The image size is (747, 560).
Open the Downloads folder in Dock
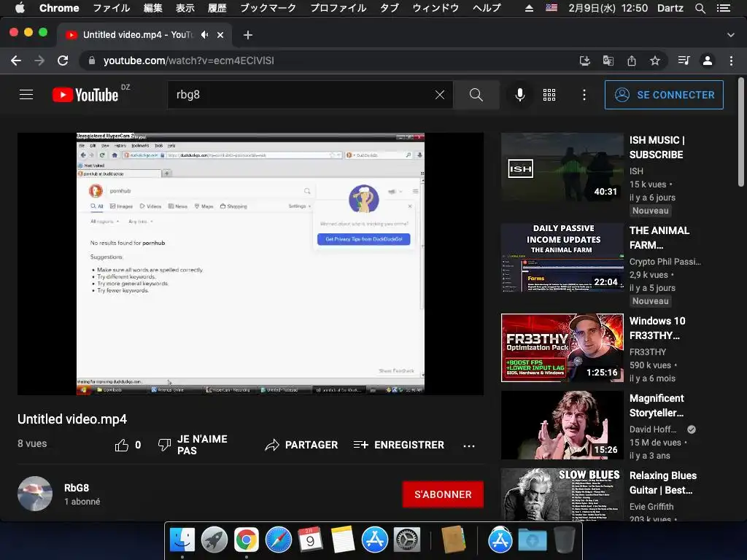tap(532, 540)
